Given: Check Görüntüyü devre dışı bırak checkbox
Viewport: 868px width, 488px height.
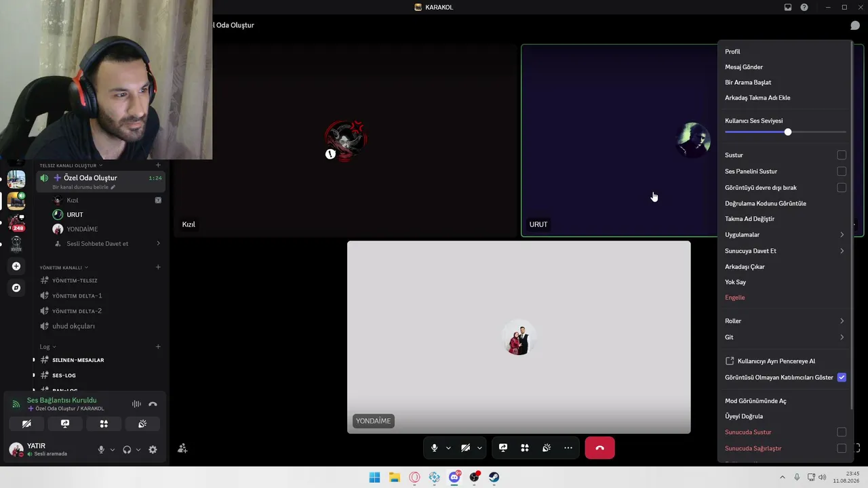Looking at the screenshot, I should coord(842,188).
